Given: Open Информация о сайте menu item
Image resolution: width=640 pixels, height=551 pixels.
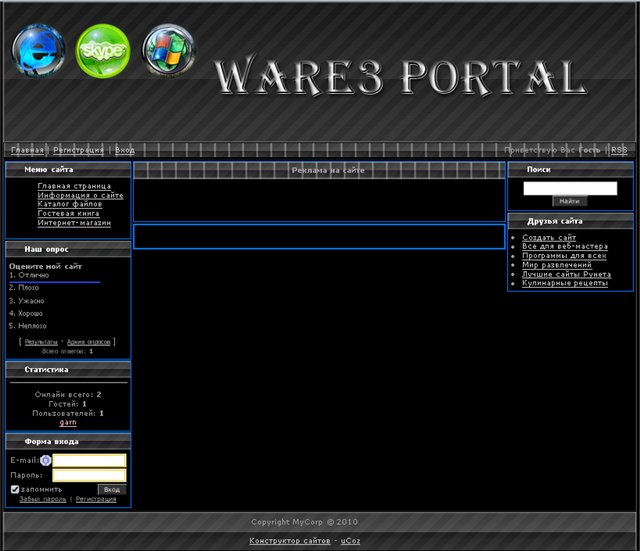Looking at the screenshot, I should pyautogui.click(x=80, y=196).
